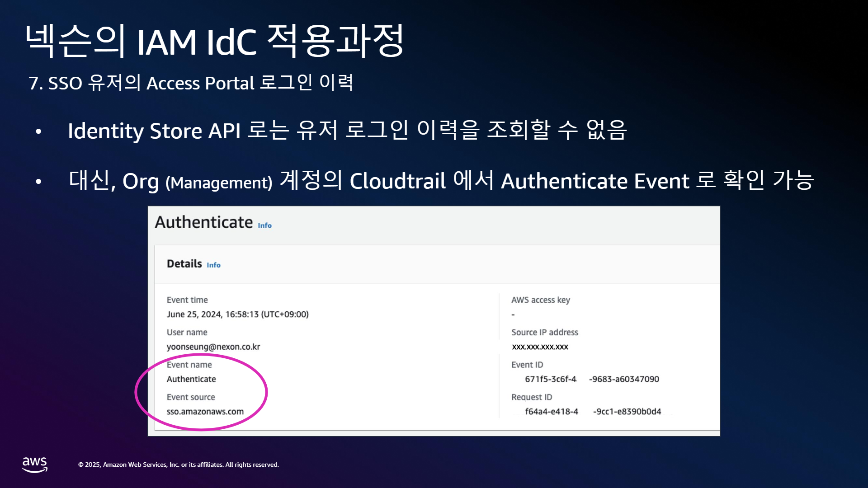The height and width of the screenshot is (488, 868).
Task: Select event source sso.amazonaws.com
Action: tap(205, 412)
